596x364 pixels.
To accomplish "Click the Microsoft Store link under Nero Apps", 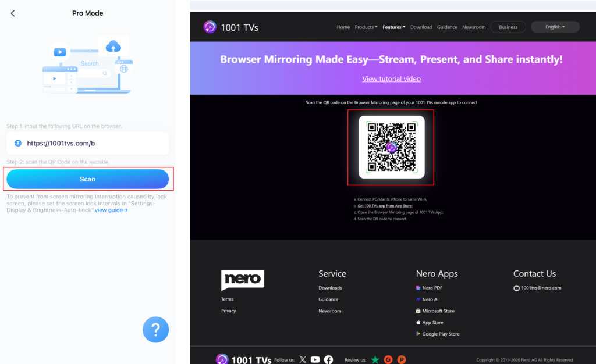I will (x=438, y=311).
